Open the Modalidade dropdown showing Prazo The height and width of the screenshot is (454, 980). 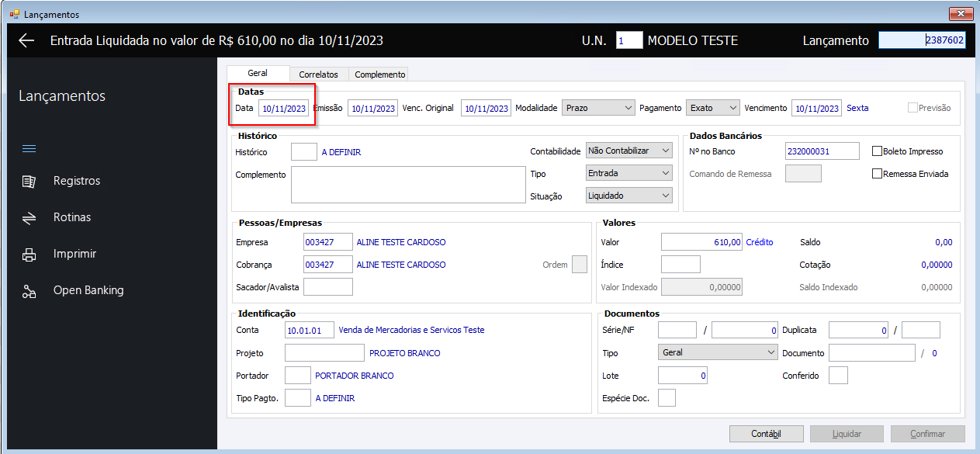click(x=599, y=108)
